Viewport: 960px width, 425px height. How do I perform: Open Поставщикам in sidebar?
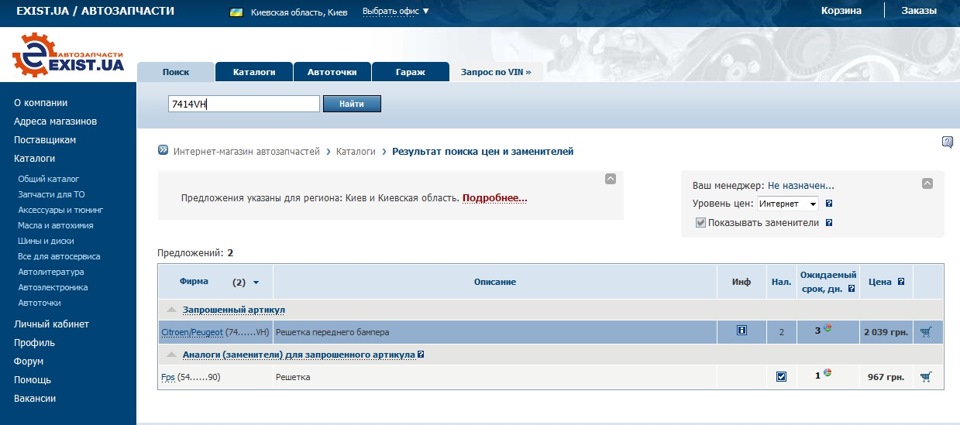coord(45,140)
